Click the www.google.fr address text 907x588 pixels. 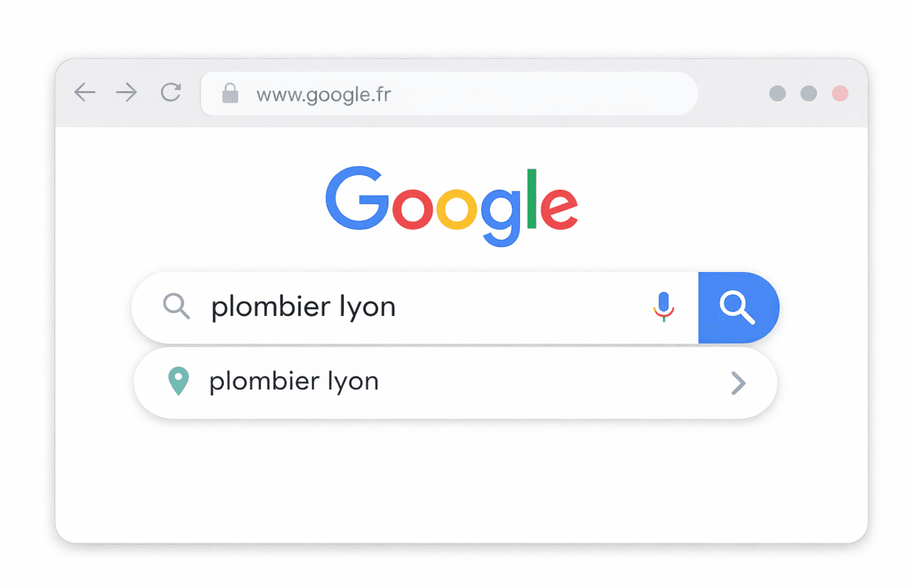(323, 94)
